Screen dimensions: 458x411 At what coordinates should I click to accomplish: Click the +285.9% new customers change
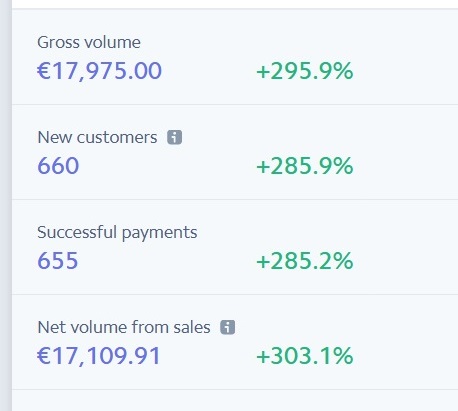point(305,166)
